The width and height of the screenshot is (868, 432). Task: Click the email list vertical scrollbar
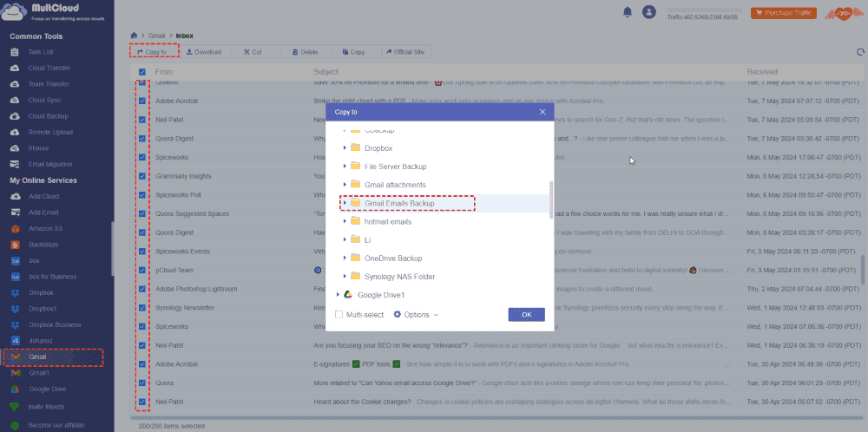tap(862, 270)
